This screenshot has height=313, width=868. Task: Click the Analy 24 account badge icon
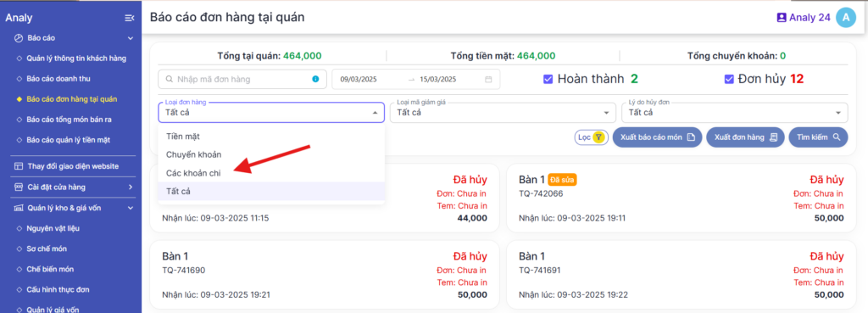tap(782, 18)
